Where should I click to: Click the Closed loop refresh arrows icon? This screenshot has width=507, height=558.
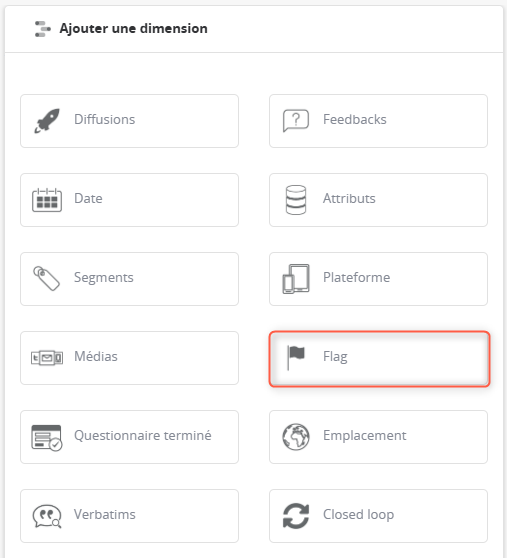click(x=296, y=516)
